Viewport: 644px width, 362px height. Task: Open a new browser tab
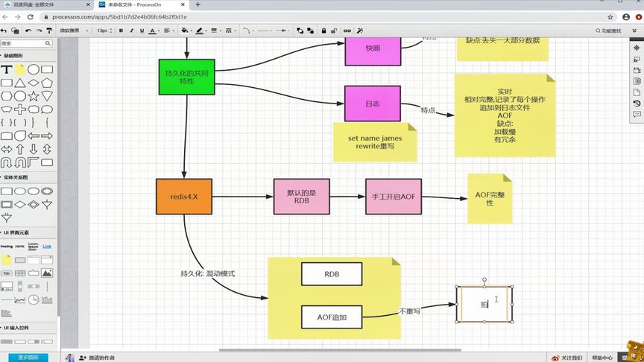pos(198,4)
